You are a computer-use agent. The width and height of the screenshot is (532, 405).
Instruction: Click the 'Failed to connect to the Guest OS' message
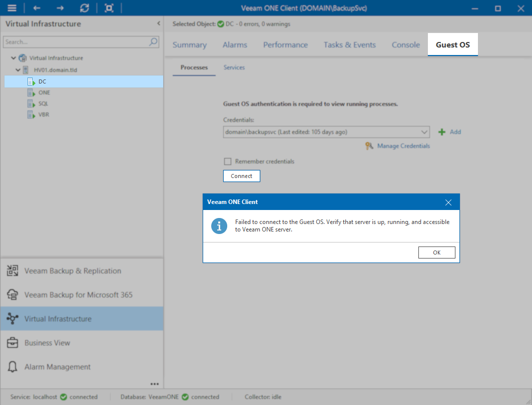[342, 225]
